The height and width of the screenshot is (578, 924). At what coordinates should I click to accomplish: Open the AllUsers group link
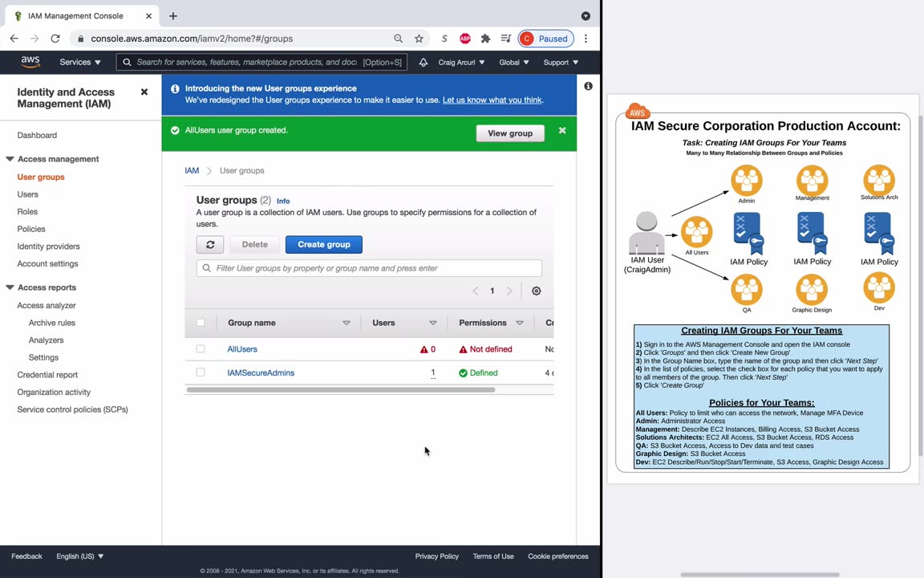[x=242, y=349]
